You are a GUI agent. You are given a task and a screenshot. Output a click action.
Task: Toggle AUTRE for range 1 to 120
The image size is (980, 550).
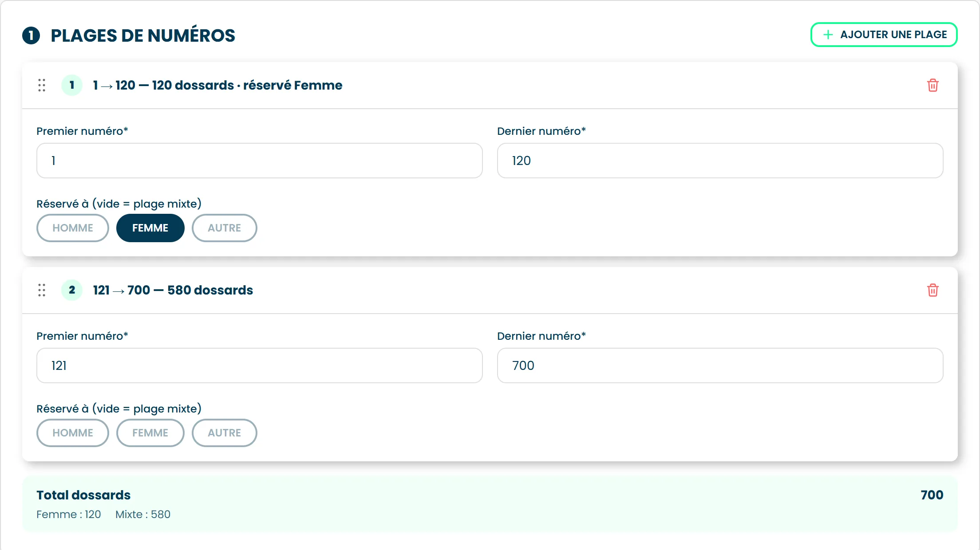224,228
